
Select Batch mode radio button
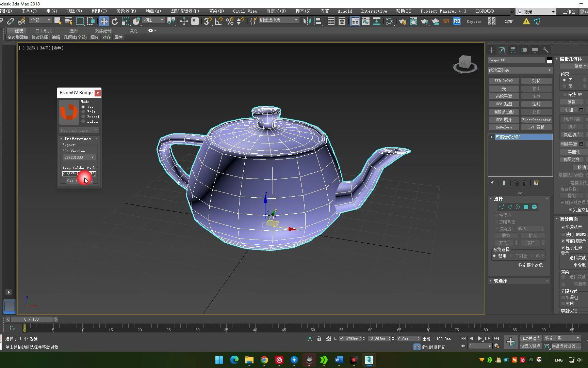(83, 121)
